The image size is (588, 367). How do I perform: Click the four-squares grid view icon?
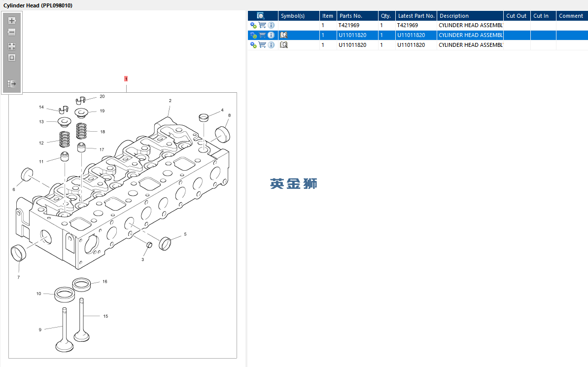point(12,46)
